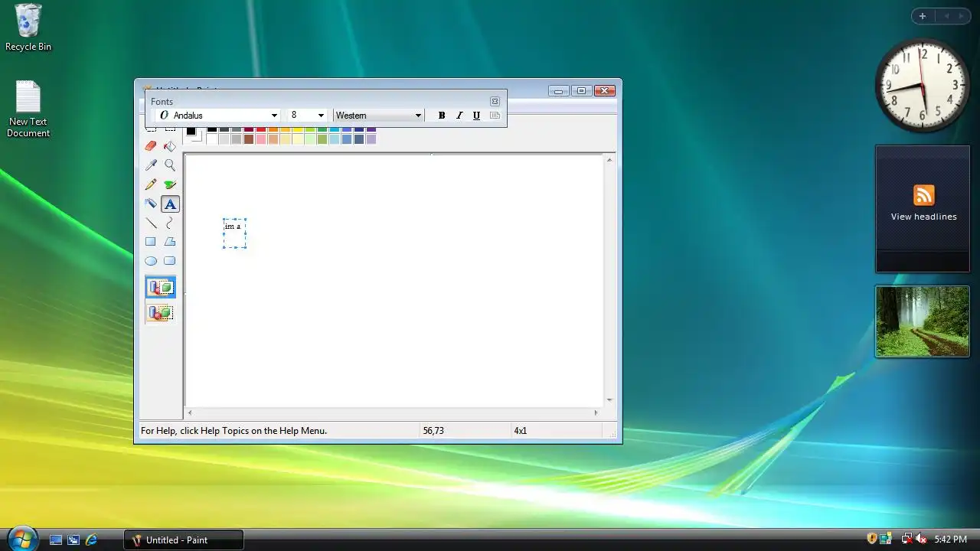Image resolution: width=980 pixels, height=551 pixels.
Task: Toggle Italic in the Fonts toolbar
Action: click(x=459, y=116)
